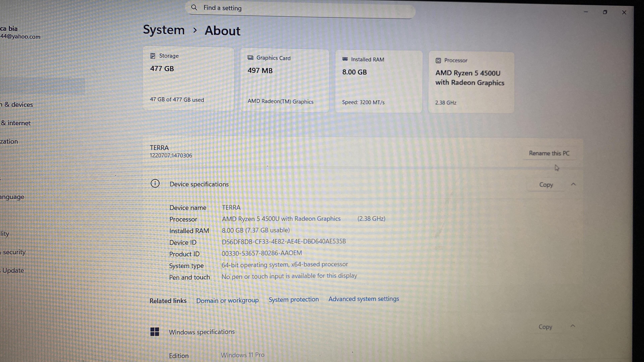Click the breadcrumb arrow after System
This screenshot has height=362, width=644.
point(195,30)
